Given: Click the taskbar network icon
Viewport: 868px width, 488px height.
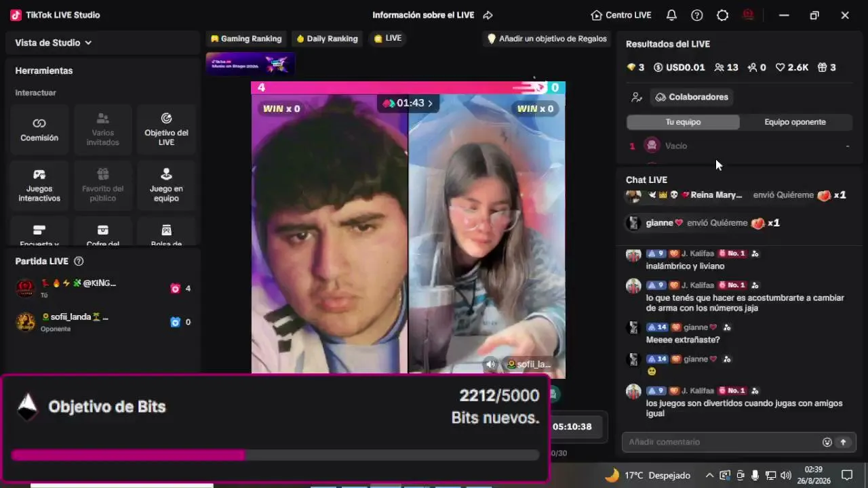Looking at the screenshot, I should [770, 475].
